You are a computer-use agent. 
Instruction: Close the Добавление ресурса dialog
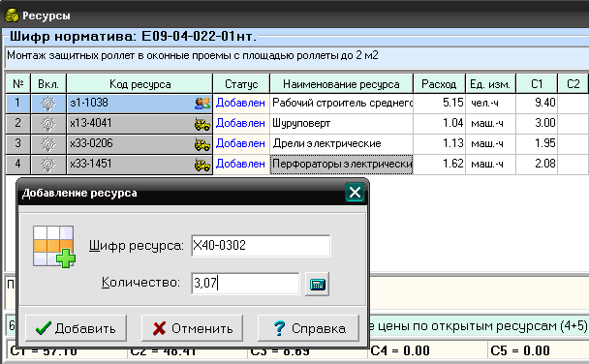point(355,192)
